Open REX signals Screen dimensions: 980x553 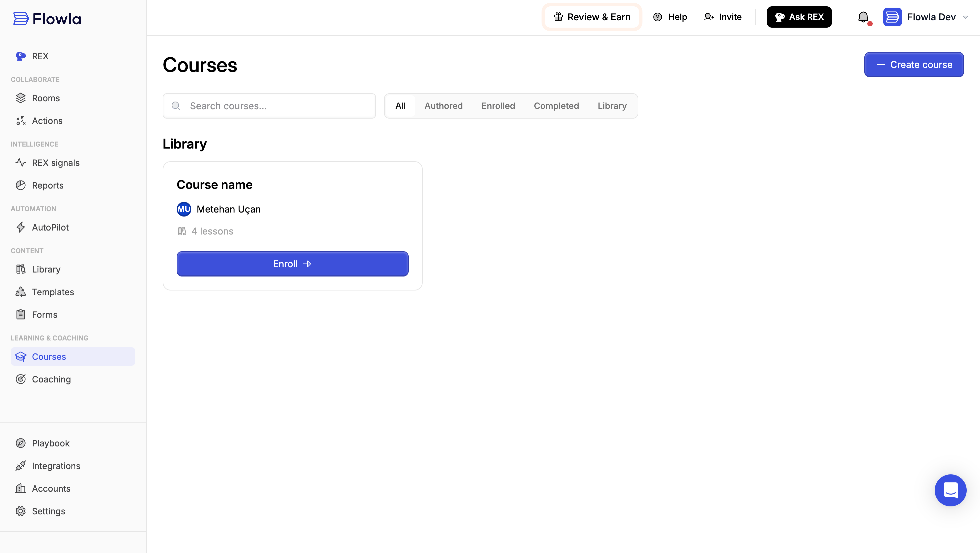tap(73, 163)
